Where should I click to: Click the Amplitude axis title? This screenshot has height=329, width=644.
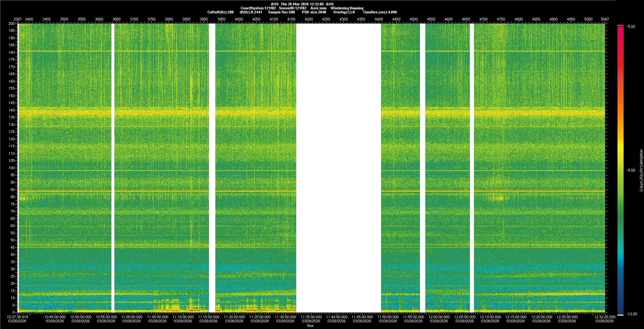coord(641,171)
